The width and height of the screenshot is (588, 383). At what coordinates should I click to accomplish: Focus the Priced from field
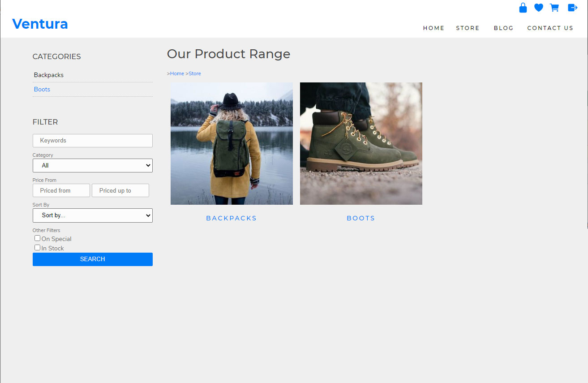[x=61, y=190]
